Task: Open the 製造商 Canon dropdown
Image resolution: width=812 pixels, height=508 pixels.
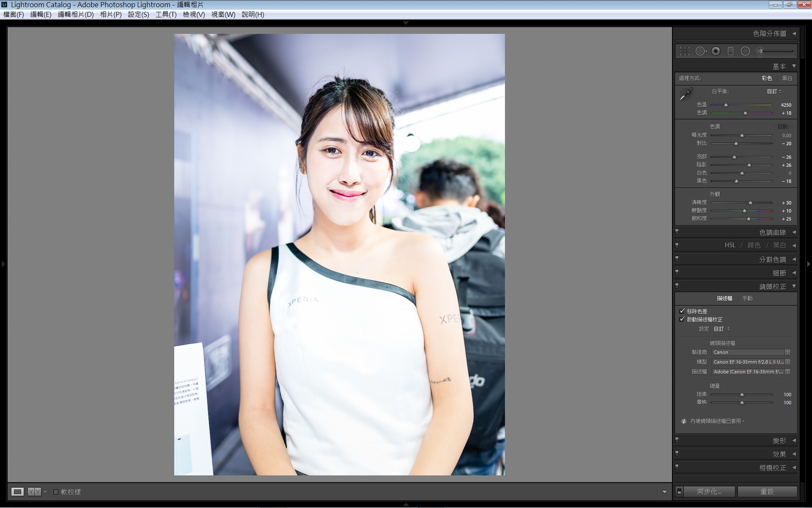Action: click(x=751, y=352)
